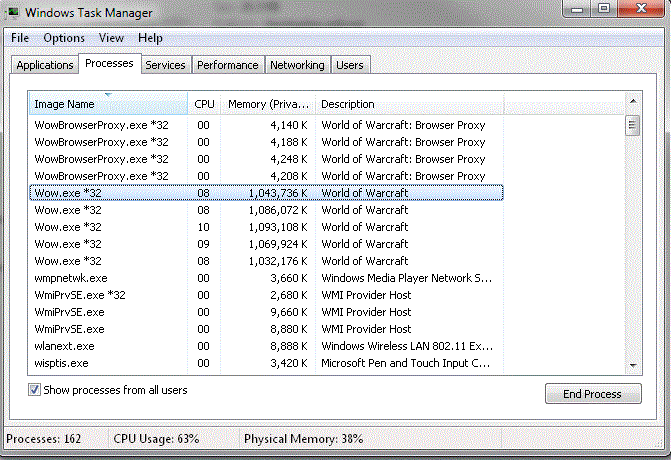Select Wow.exe row using 1,086,072 K
The image size is (671, 460).
[266, 210]
